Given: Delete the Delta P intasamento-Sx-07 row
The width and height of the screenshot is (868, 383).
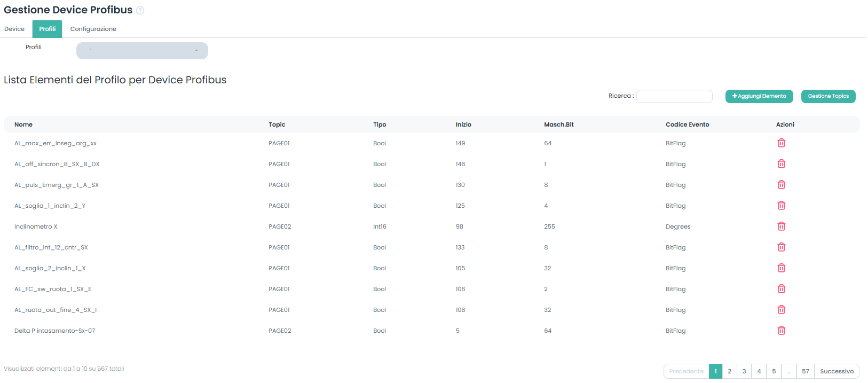Looking at the screenshot, I should point(781,331).
